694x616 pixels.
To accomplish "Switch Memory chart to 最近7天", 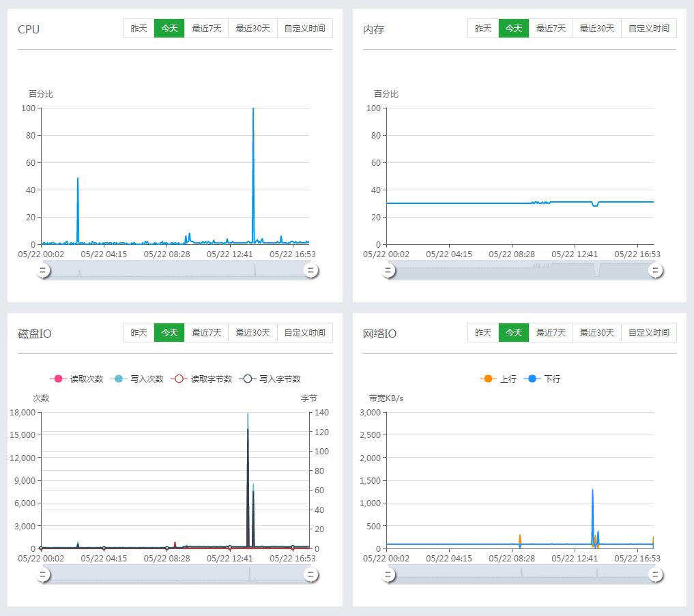I will 550,28.
